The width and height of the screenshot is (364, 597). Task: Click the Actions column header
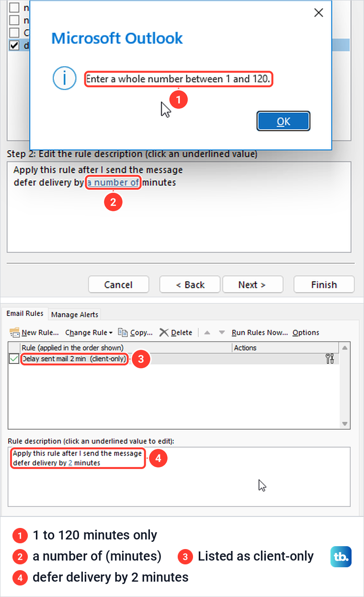tap(285, 348)
